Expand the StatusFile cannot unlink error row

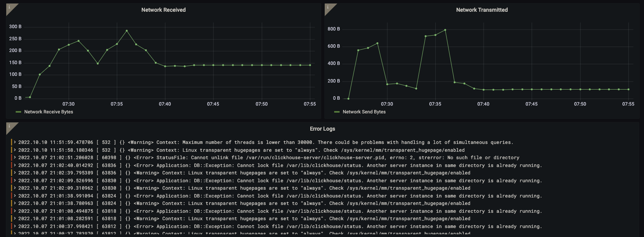(15, 158)
